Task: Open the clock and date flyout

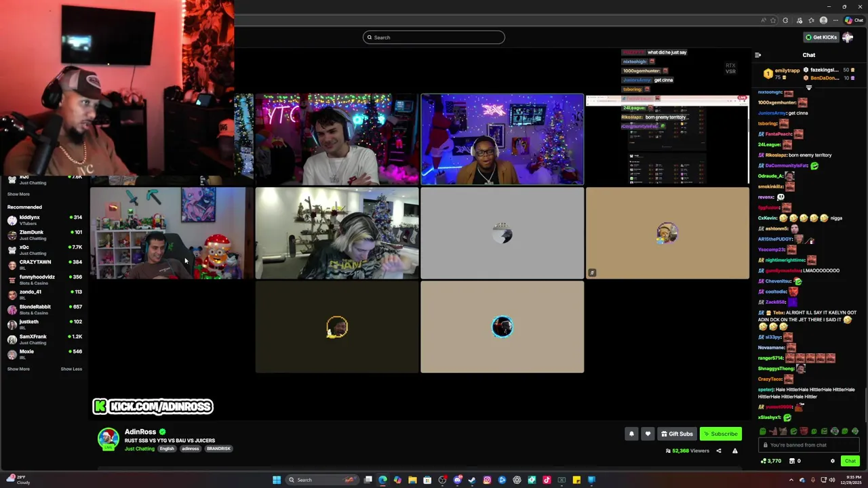Action: tap(852, 480)
